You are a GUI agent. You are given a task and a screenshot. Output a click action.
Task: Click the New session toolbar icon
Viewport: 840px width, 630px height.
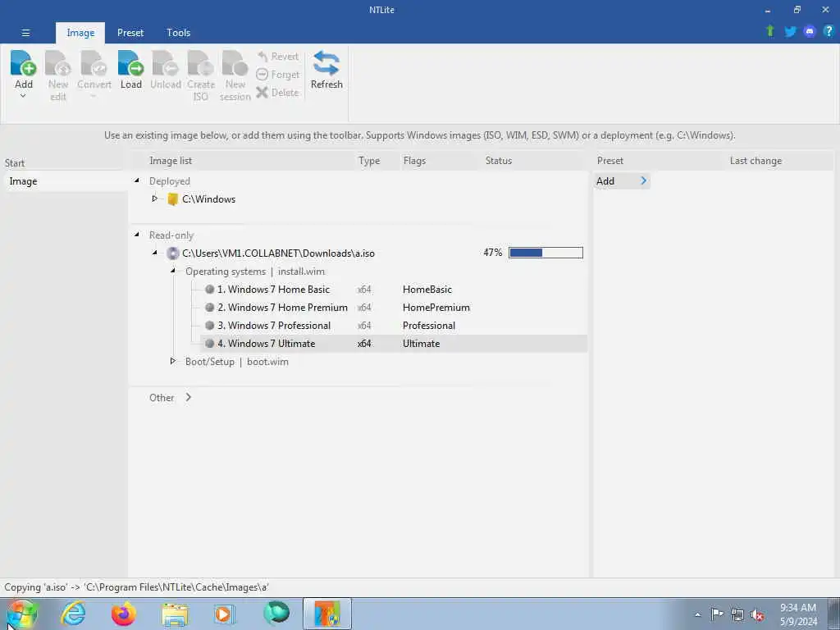(235, 64)
